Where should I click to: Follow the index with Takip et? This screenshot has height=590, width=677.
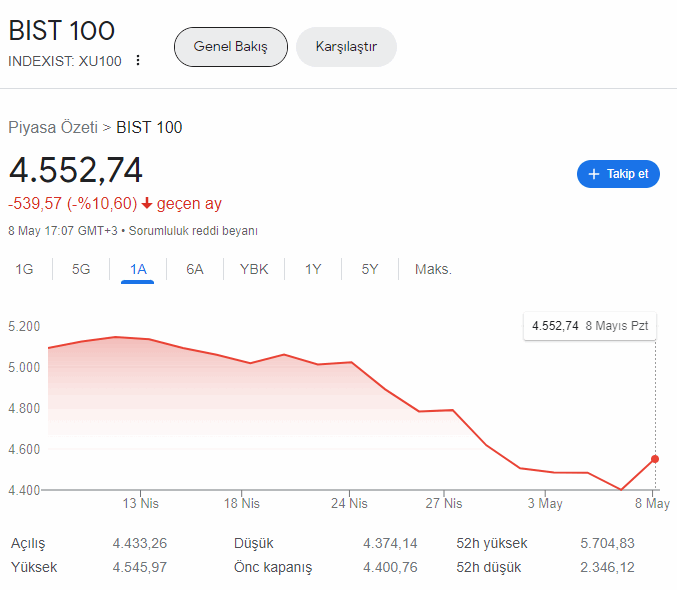pyautogui.click(x=618, y=174)
